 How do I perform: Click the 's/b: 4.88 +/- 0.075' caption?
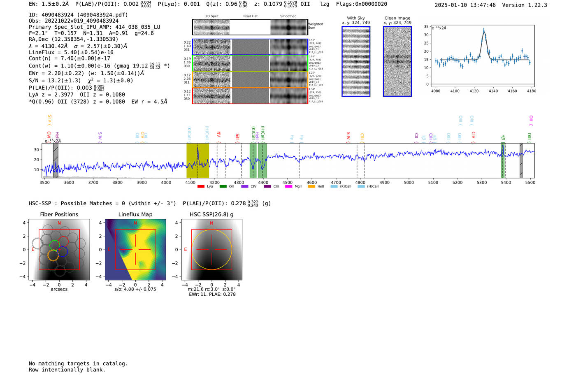pyautogui.click(x=135, y=289)
